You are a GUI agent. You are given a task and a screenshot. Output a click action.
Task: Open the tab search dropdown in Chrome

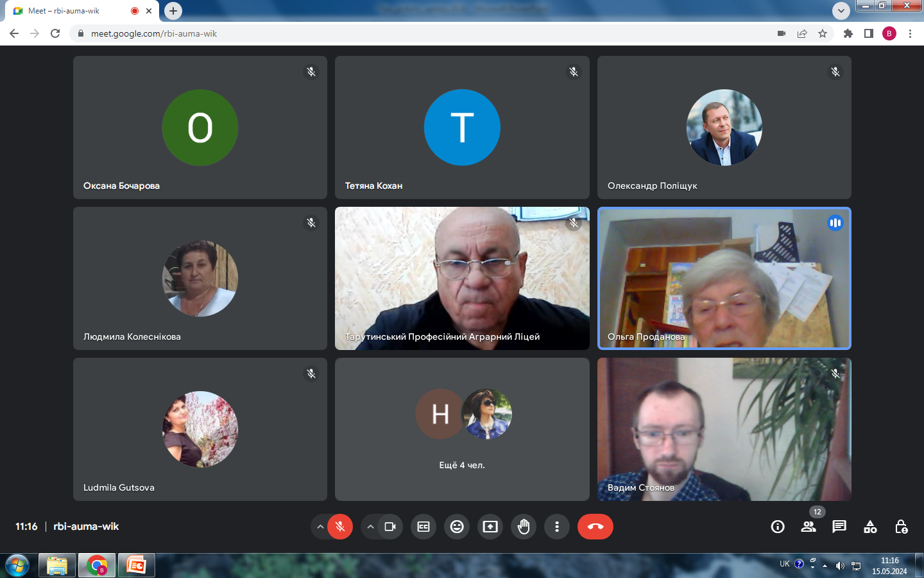(x=841, y=11)
